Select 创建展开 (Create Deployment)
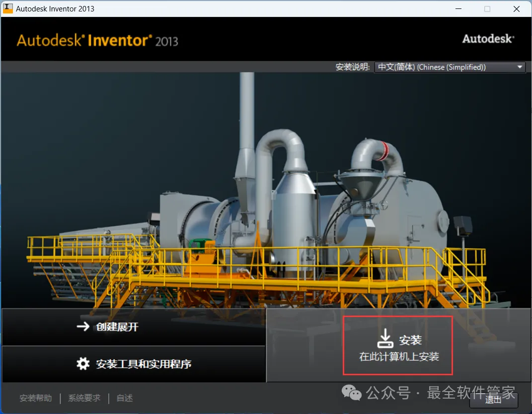Screen dimensions: 532x414 [x=134, y=327]
